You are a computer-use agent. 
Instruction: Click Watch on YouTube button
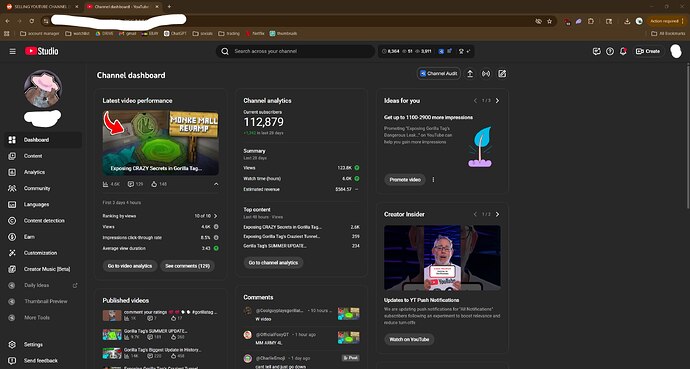coord(409,340)
